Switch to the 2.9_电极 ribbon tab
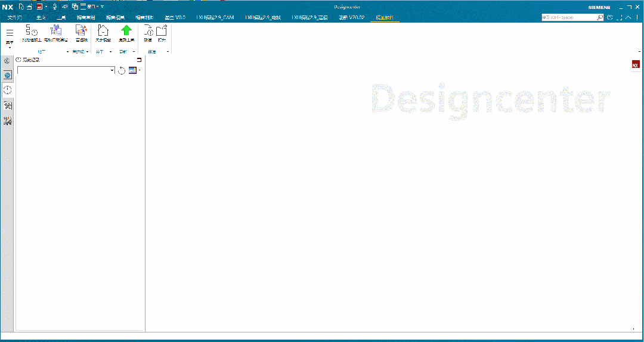 (263, 18)
